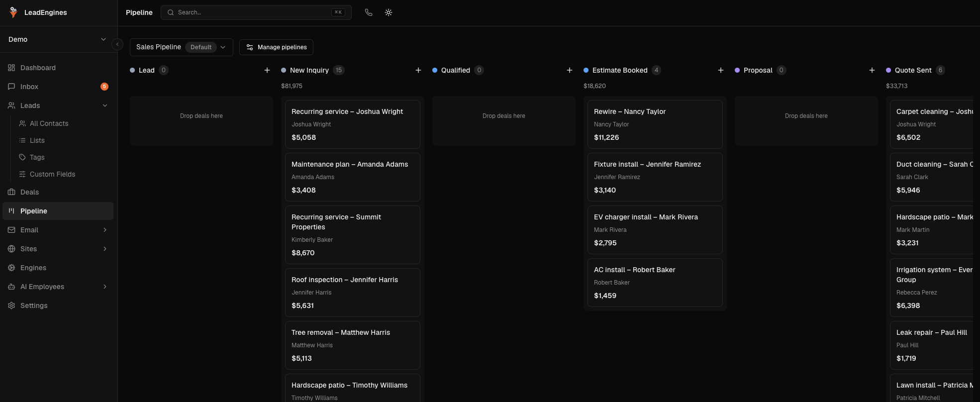Open the Pipeline menu item

(58, 211)
